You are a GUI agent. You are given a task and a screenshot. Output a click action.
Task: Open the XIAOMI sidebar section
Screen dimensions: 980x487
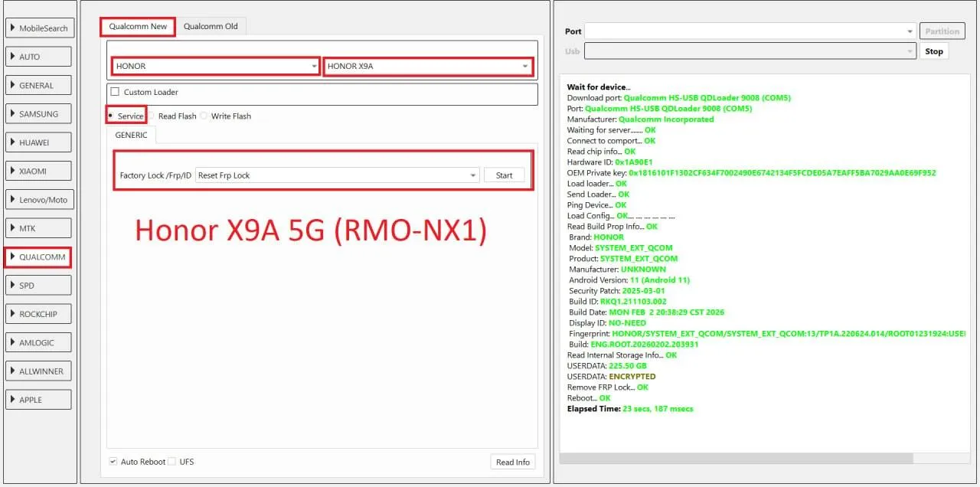point(38,172)
